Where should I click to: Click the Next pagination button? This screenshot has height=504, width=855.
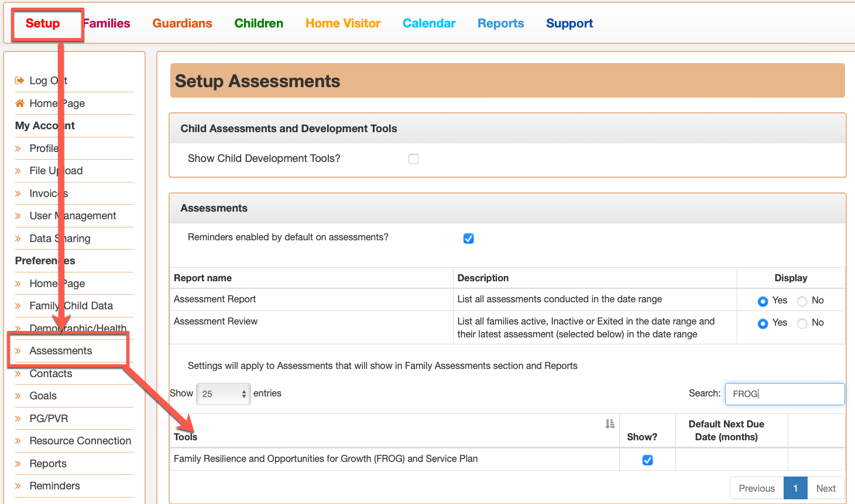click(826, 488)
